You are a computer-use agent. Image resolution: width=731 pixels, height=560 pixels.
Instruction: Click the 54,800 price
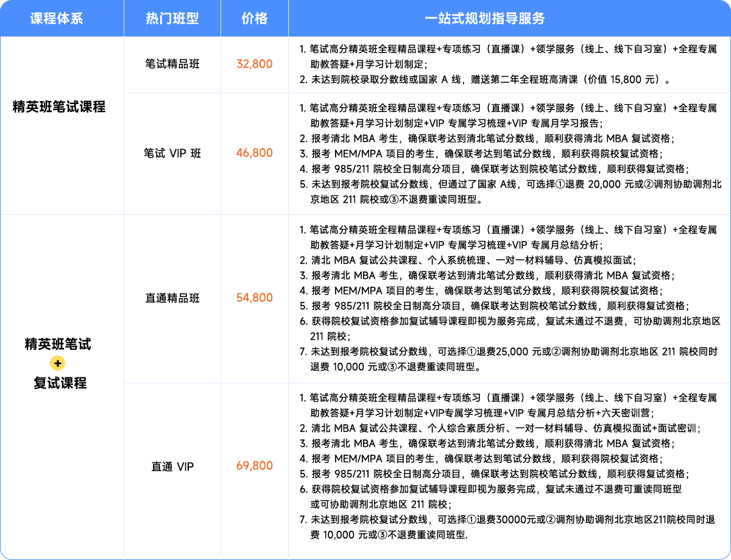click(x=254, y=298)
